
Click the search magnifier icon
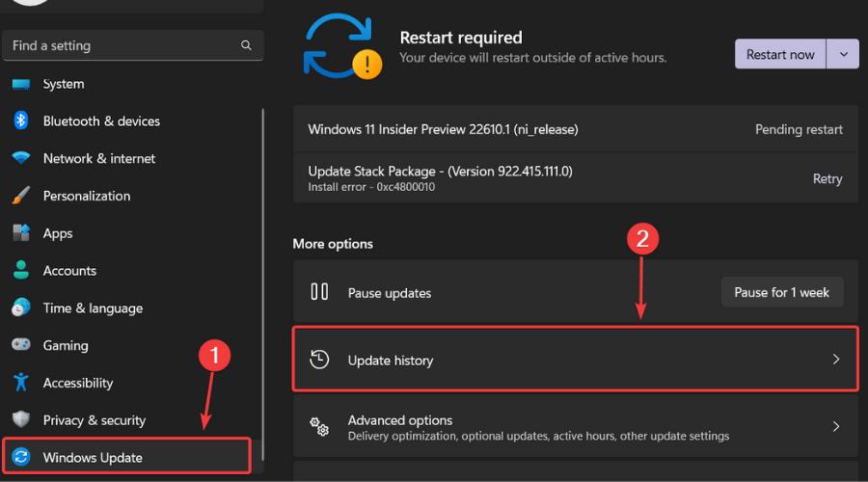(x=247, y=45)
